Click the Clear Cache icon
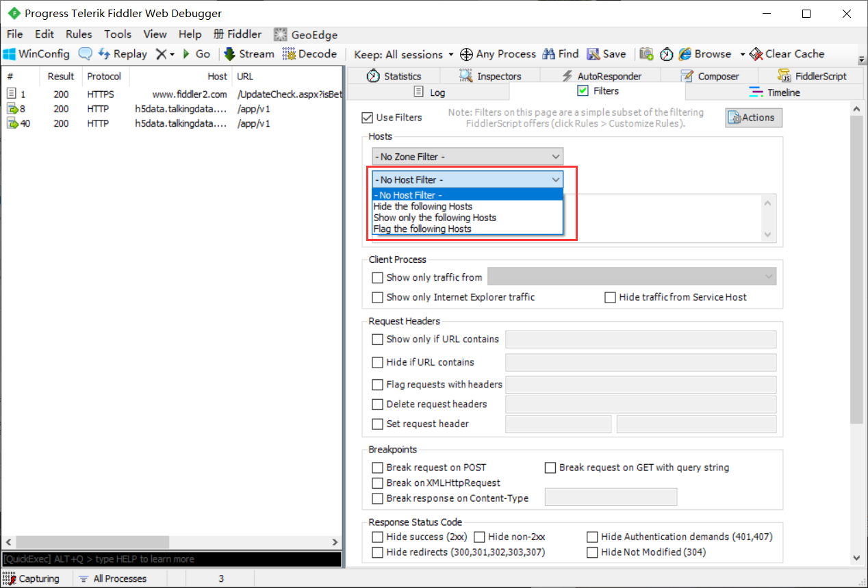Image resolution: width=868 pixels, height=588 pixels. point(756,54)
